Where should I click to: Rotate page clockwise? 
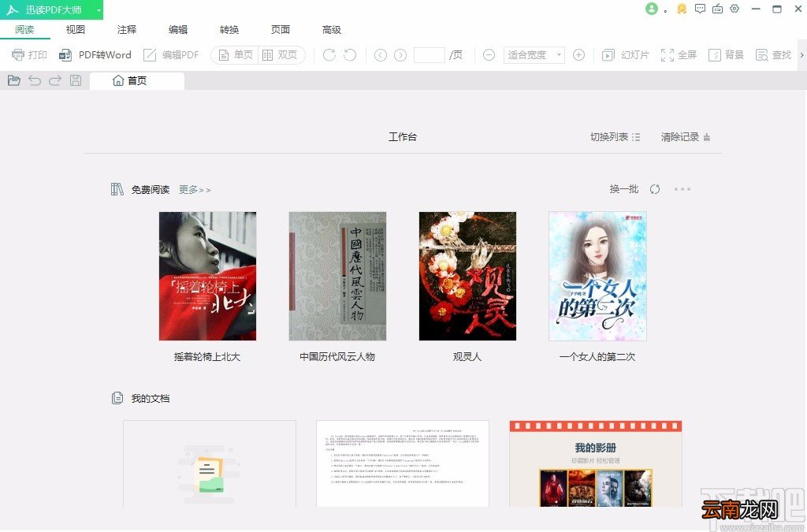pyautogui.click(x=329, y=54)
